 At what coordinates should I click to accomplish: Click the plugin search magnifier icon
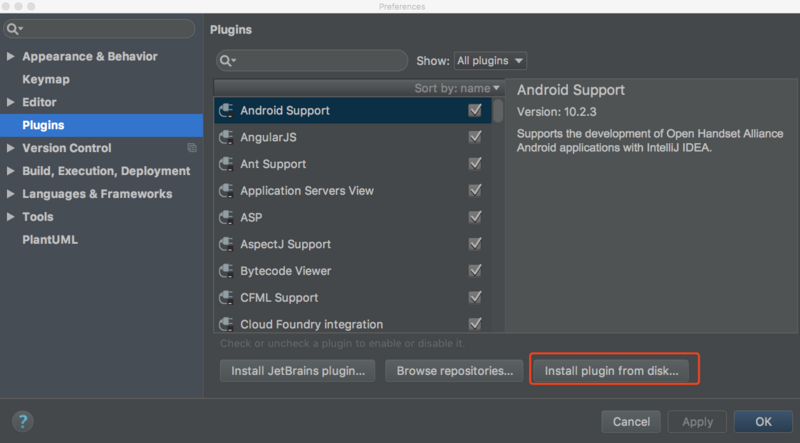[227, 61]
